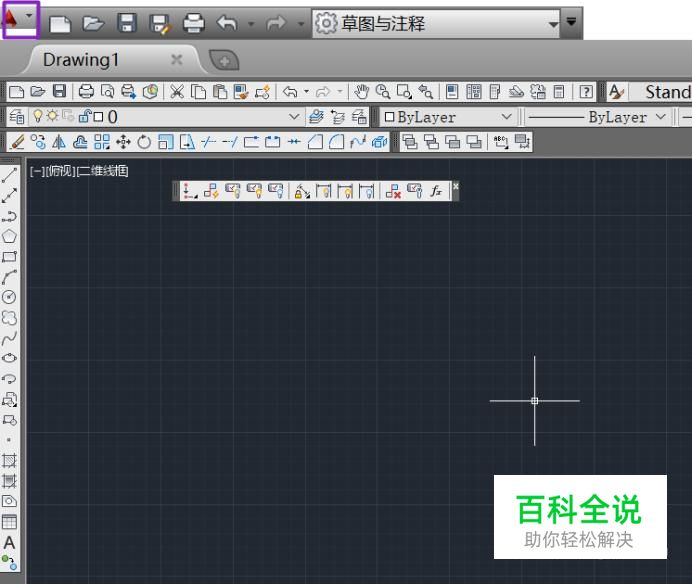Select the Spline drawing tool
This screenshot has height=584, width=692.
[x=9, y=338]
